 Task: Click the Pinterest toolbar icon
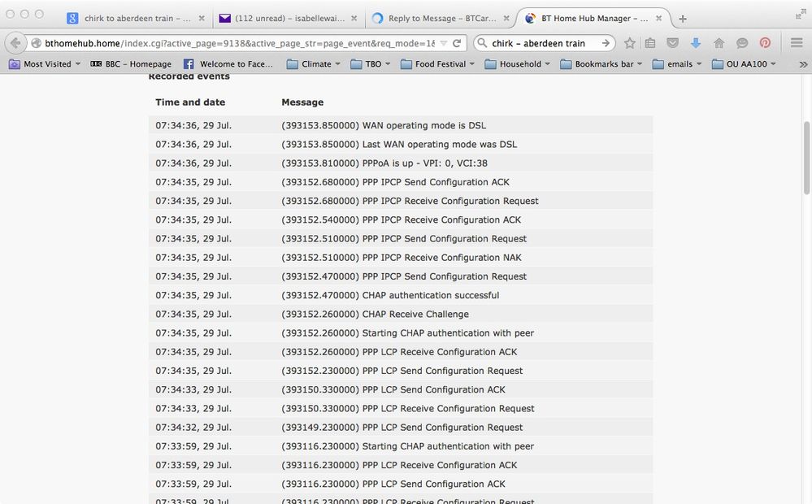pos(765,43)
